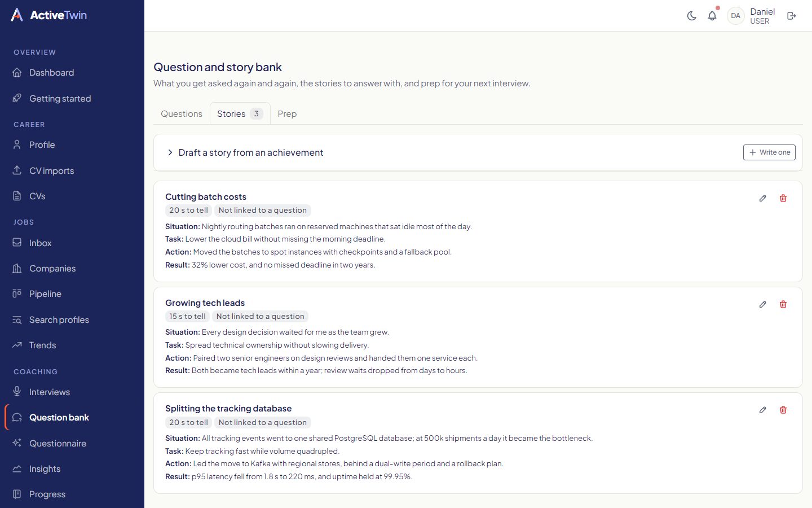Click the Stories count badge

click(257, 113)
